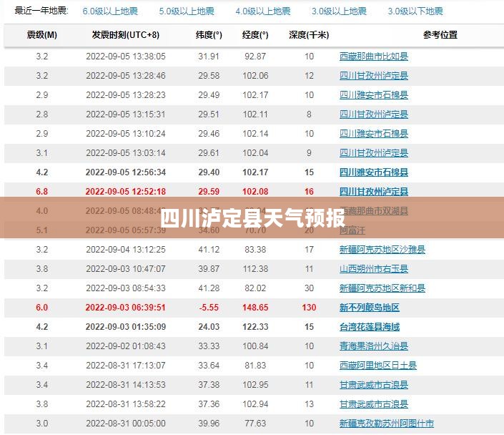Open 四川甘孜州泸定县 link for the 6.8 quake

point(374,192)
